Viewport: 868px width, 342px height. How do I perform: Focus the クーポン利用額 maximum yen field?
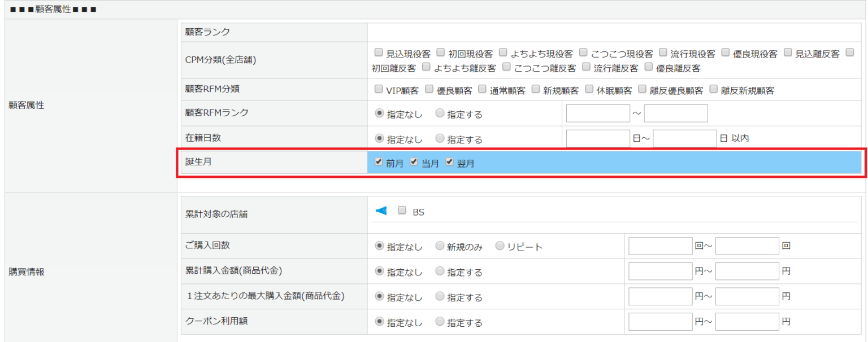point(747,322)
